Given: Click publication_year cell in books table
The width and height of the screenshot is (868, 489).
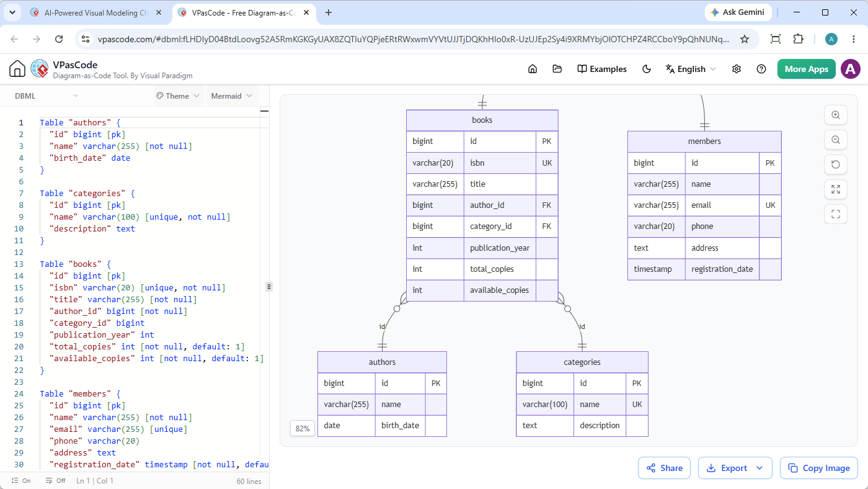Looking at the screenshot, I should pos(500,248).
